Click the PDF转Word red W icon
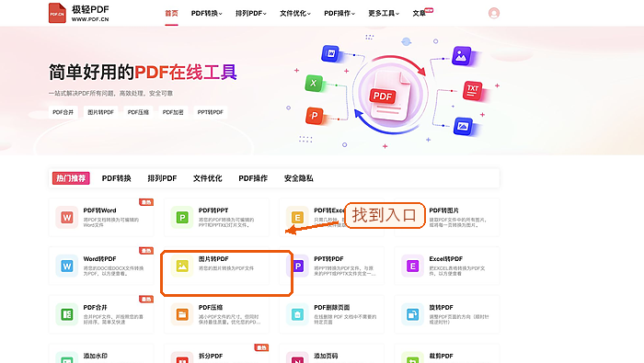Viewport: 644px width, 363px height. click(67, 218)
